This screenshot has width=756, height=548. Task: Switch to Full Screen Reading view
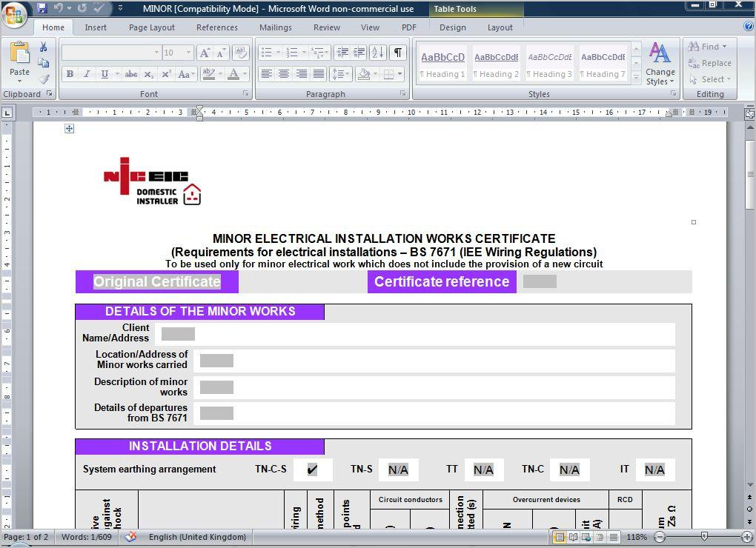coord(573,537)
